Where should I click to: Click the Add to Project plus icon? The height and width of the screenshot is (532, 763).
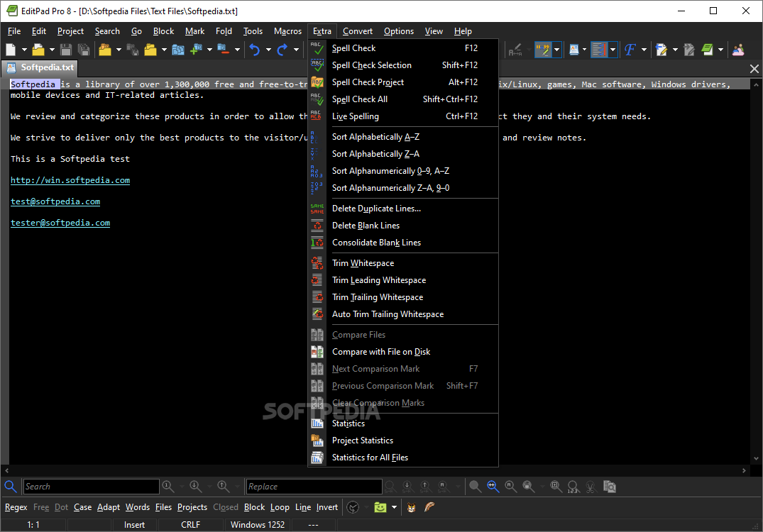[197, 50]
